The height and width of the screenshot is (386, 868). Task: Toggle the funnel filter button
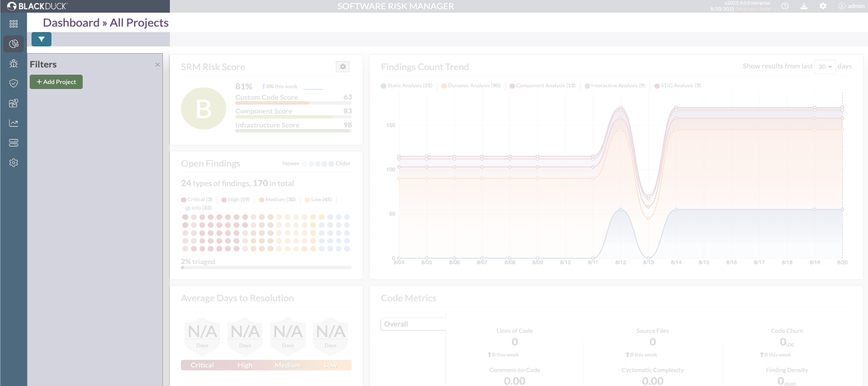coord(41,39)
